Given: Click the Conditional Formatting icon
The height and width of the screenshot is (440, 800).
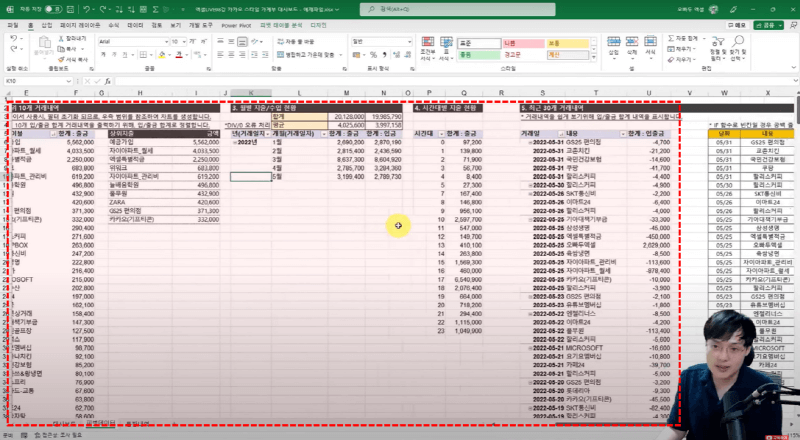Looking at the screenshot, I should [428, 46].
